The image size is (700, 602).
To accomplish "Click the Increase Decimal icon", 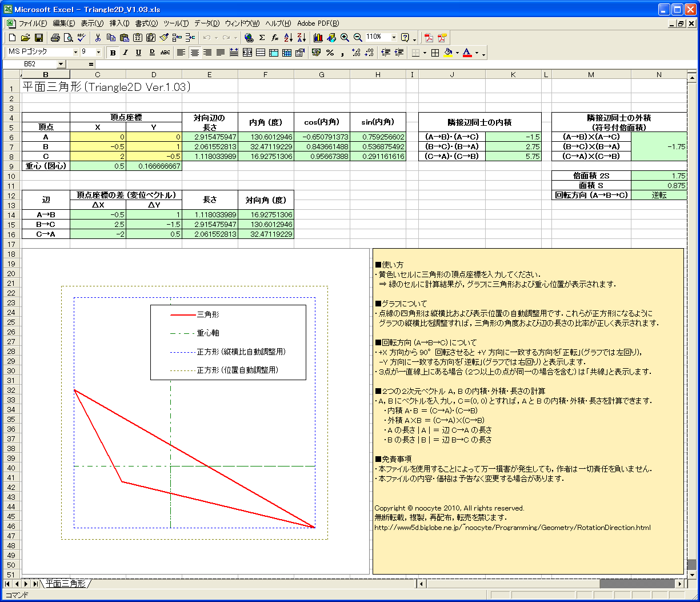I will tap(357, 53).
